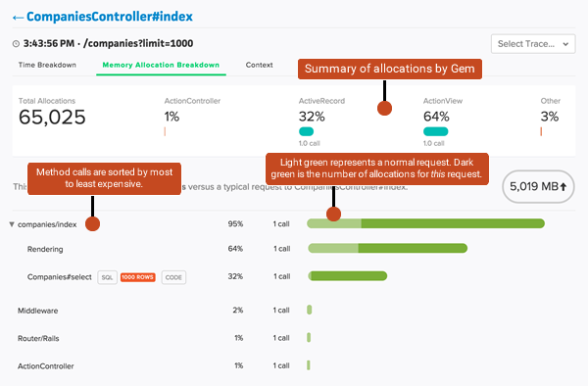Click the teal ActiveRecord allocation pill
Image resolution: width=588 pixels, height=386 pixels.
pyautogui.click(x=306, y=131)
